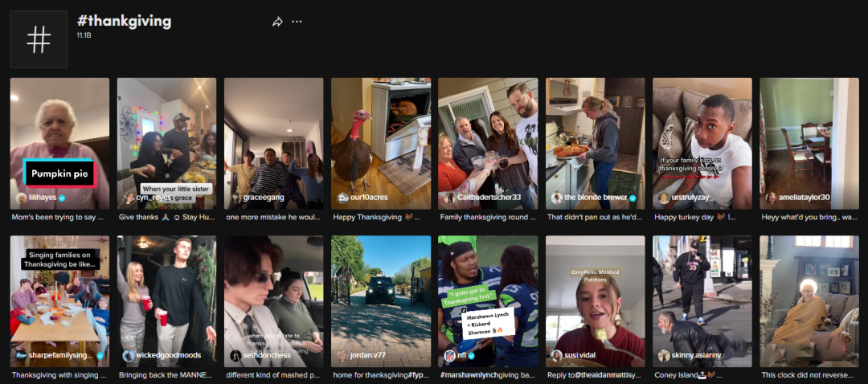
Task: Click caption "This clock did not reverse..."
Action: coord(809,375)
